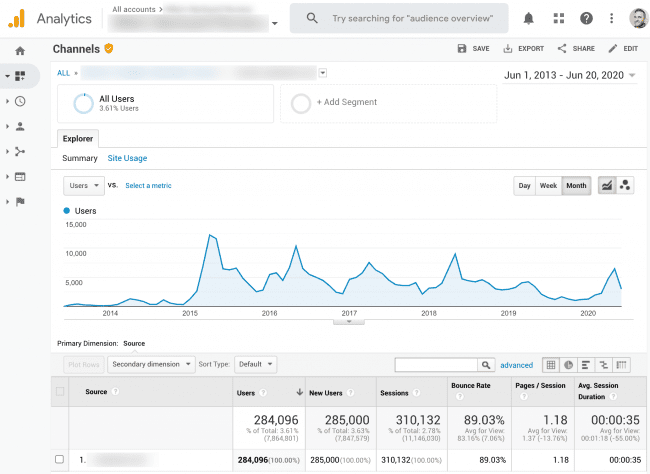The image size is (650, 474).
Task: Open Realtime reports clock icon
Action: click(x=20, y=101)
